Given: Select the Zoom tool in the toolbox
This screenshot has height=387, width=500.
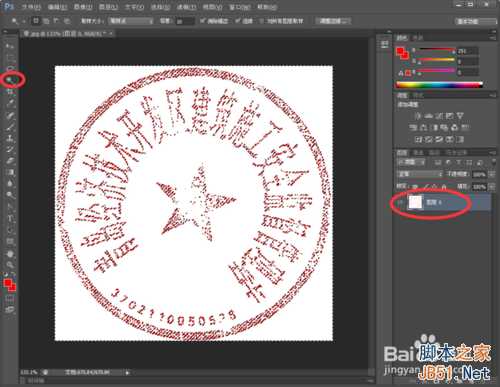Looking at the screenshot, I should coord(10,265).
